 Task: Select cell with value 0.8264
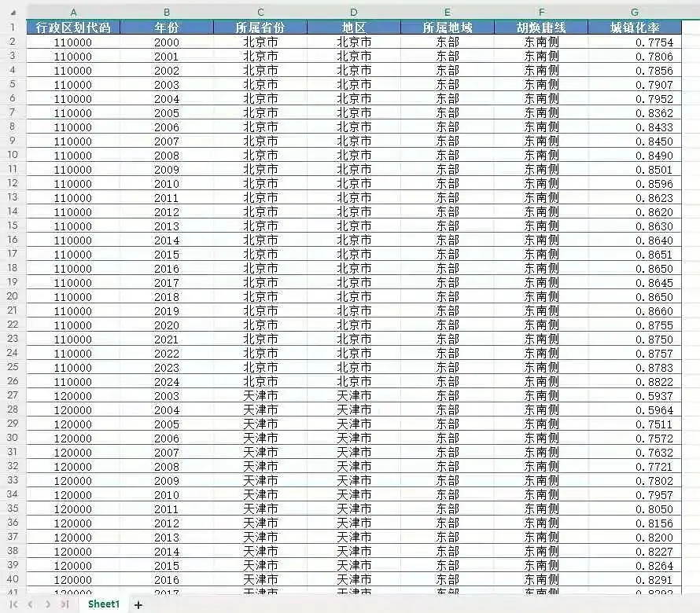[x=635, y=566]
